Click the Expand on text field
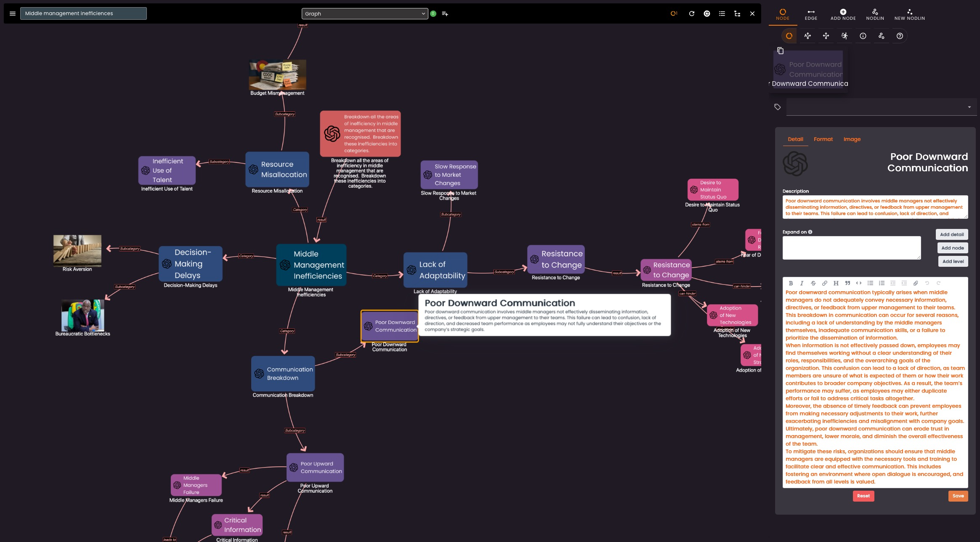This screenshot has height=542, width=980. 851,247
